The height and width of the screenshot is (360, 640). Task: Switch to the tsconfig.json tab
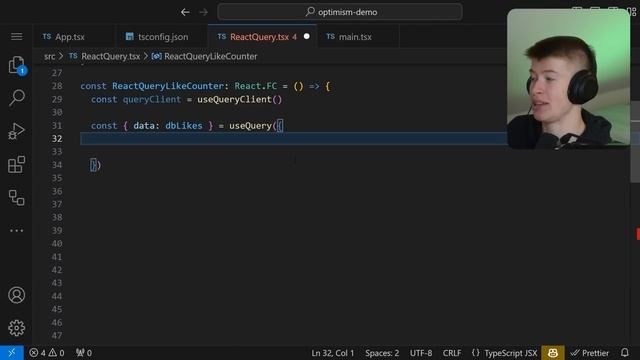(157, 37)
